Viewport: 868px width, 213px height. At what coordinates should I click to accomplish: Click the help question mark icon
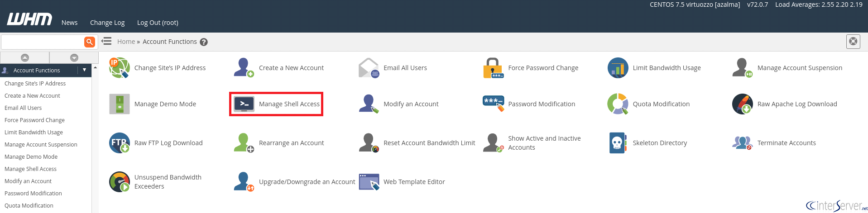pos(204,42)
